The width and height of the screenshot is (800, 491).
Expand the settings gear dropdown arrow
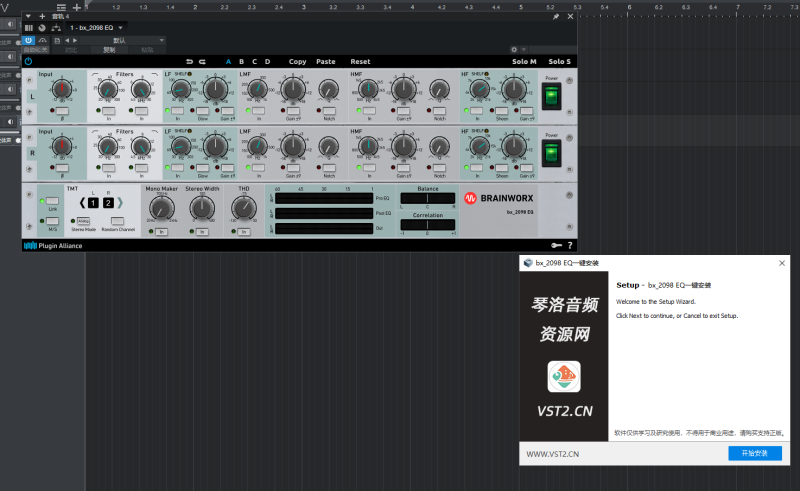click(525, 49)
